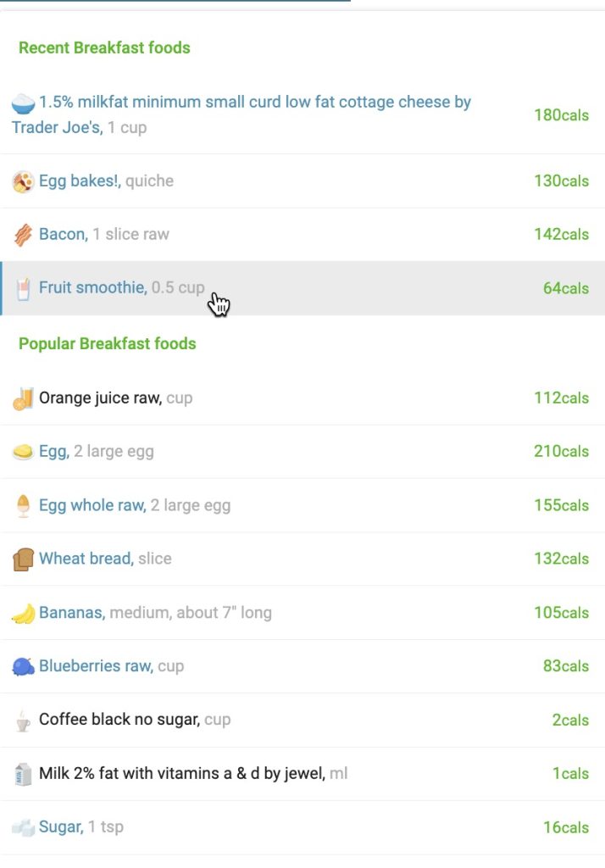The image size is (605, 868).
Task: Click the cottage cheese bowl icon
Action: pos(24,103)
